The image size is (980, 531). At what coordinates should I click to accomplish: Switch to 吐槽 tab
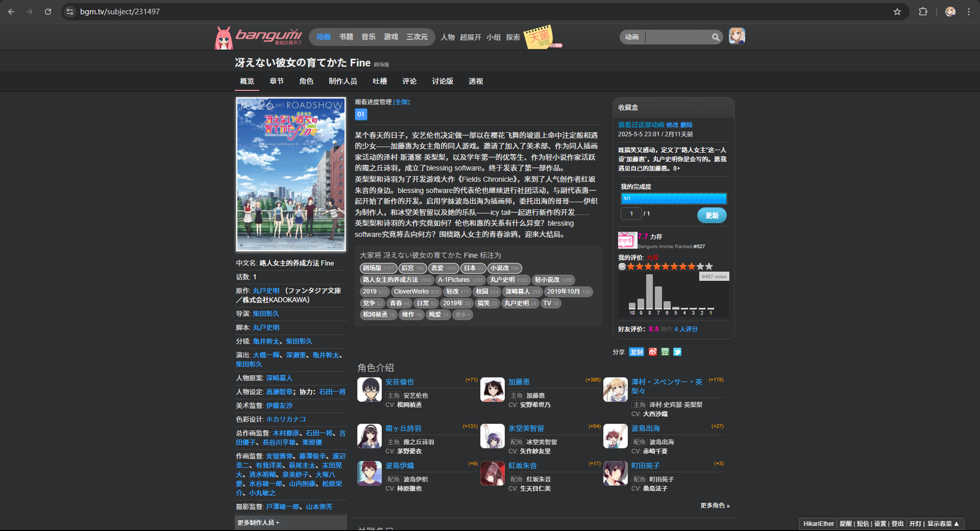pyautogui.click(x=380, y=81)
